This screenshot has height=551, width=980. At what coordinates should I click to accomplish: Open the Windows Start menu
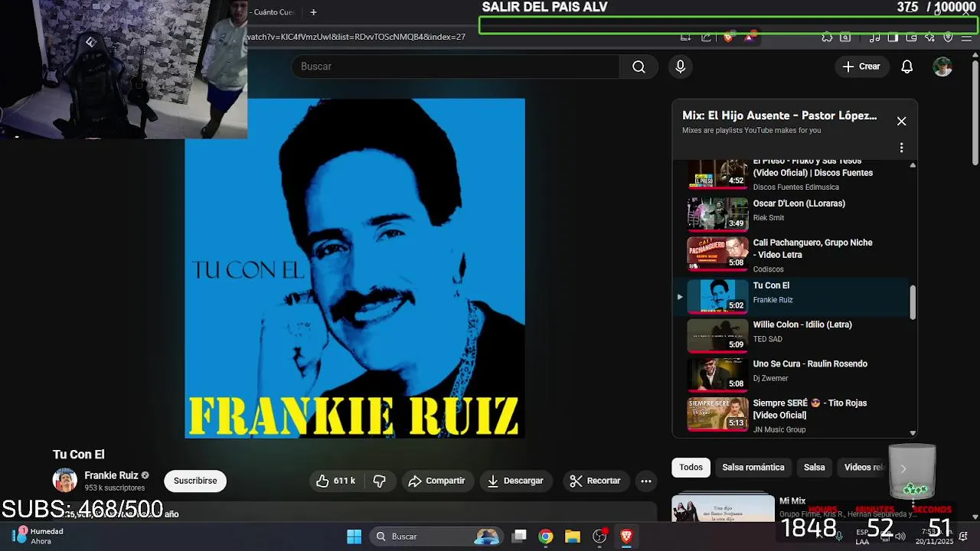[354, 536]
